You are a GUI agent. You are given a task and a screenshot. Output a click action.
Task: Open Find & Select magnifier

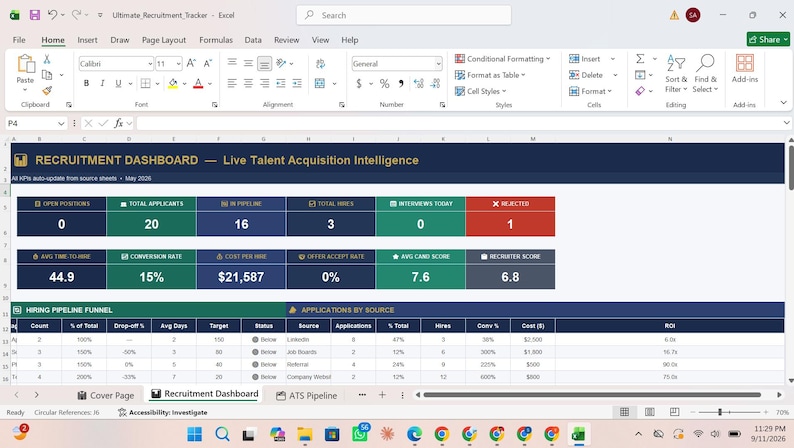coord(705,73)
